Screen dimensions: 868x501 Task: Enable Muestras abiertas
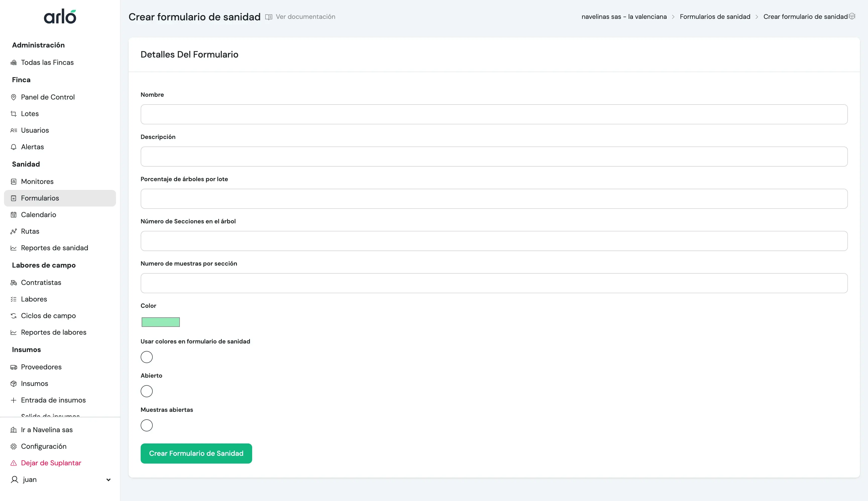(147, 425)
